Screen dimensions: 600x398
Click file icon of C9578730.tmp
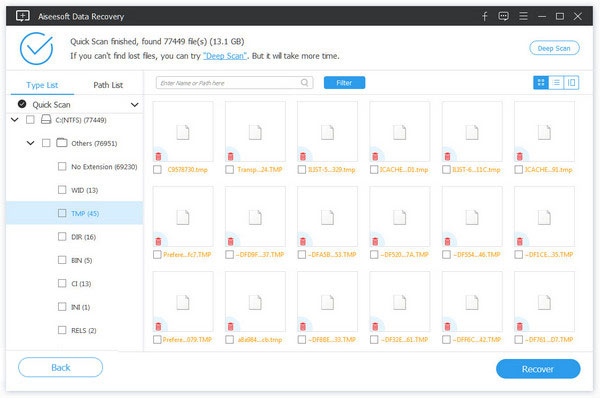pyautogui.click(x=183, y=132)
